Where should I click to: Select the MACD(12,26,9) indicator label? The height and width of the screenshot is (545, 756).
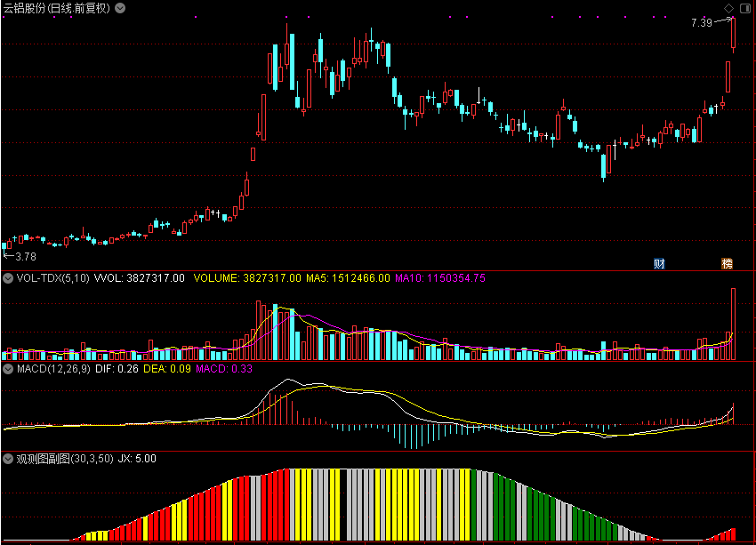pos(53,369)
